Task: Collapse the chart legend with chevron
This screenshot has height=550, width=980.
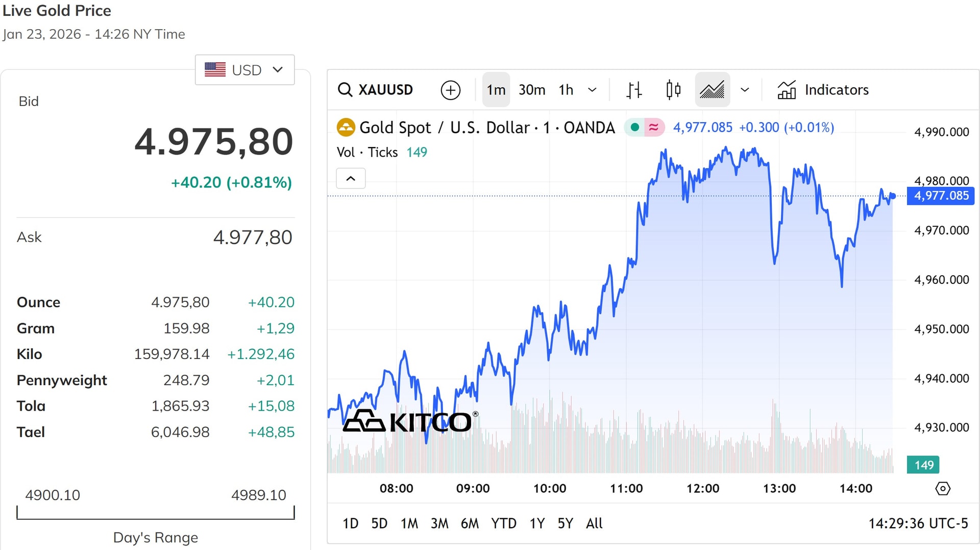Action: [x=351, y=179]
